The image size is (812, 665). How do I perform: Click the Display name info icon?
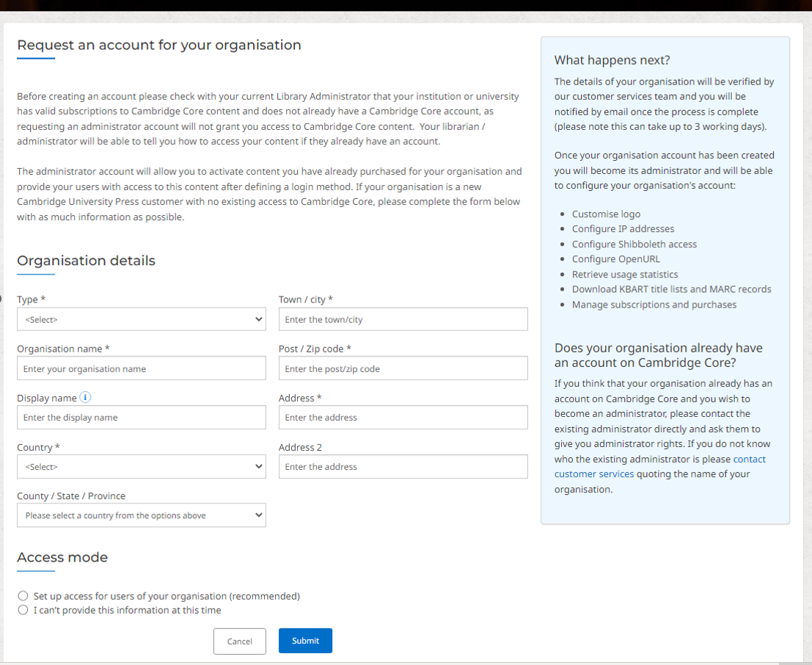pos(85,397)
